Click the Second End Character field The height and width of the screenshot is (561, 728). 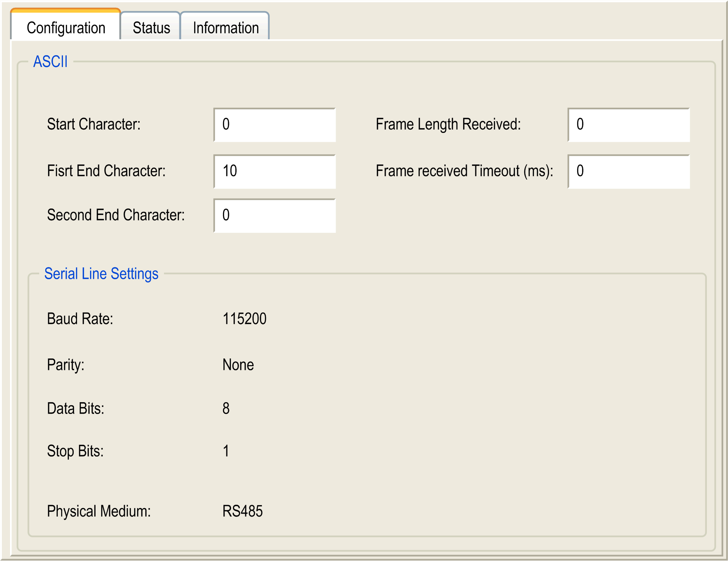tap(275, 216)
